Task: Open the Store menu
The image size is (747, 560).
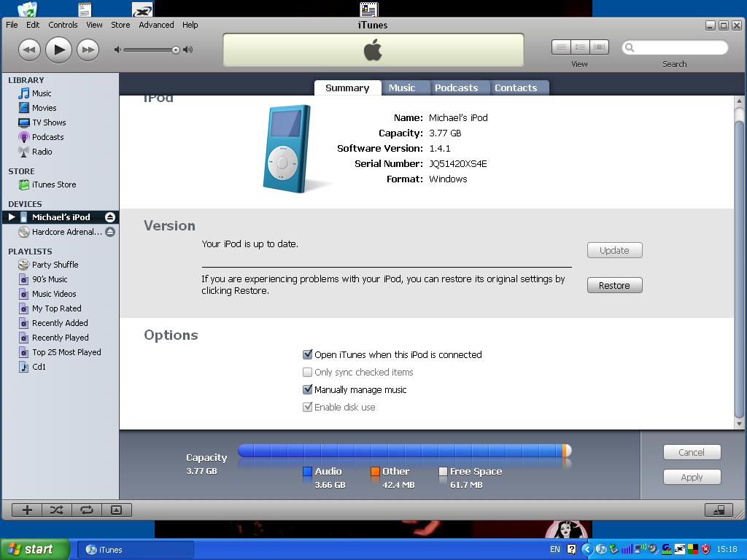Action: click(120, 25)
